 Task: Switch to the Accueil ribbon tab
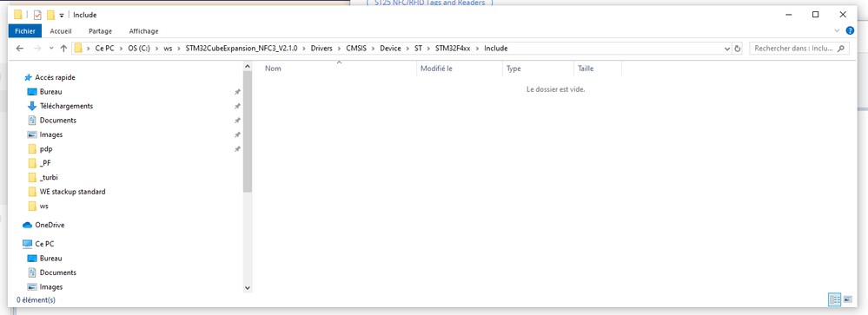point(60,31)
